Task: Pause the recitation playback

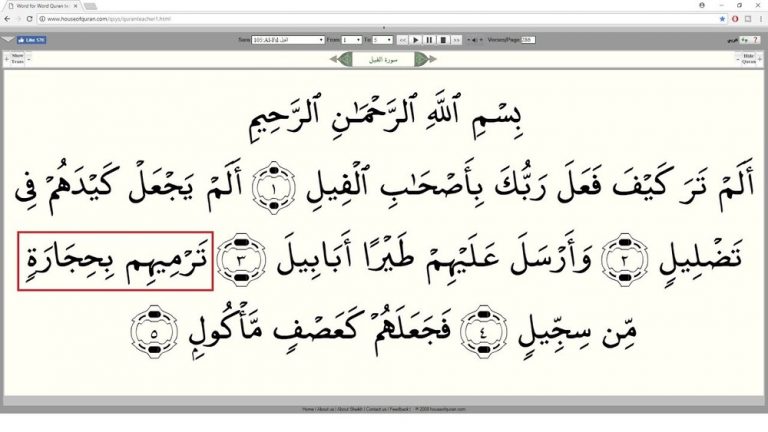Action: point(429,40)
